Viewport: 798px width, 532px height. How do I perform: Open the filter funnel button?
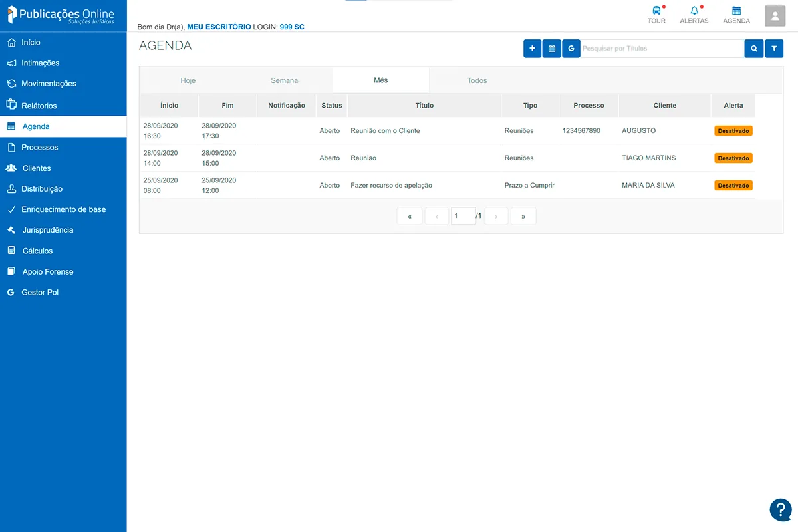point(774,49)
